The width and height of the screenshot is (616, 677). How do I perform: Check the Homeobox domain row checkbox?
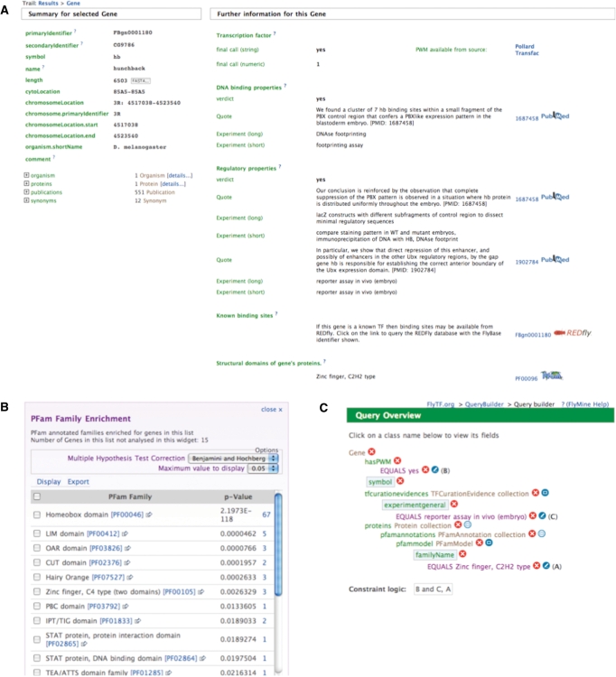[37, 514]
